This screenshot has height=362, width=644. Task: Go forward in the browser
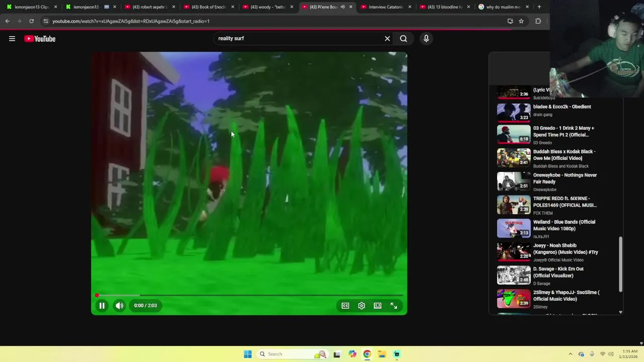click(x=19, y=21)
